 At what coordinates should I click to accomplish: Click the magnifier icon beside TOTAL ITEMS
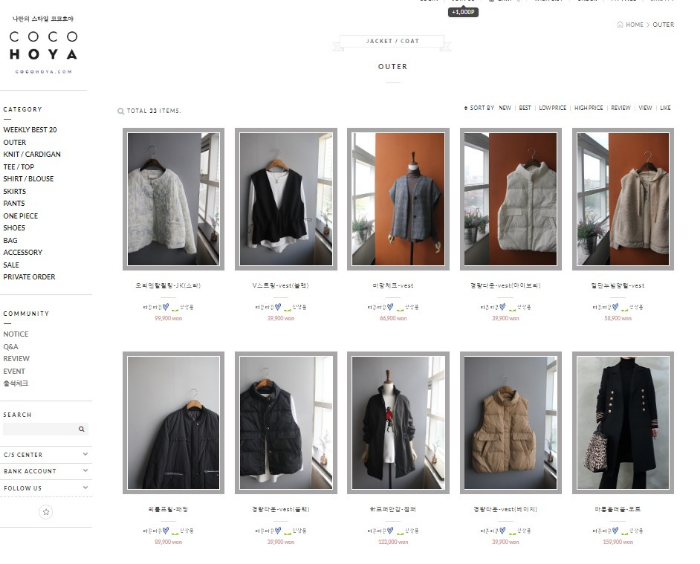121,111
